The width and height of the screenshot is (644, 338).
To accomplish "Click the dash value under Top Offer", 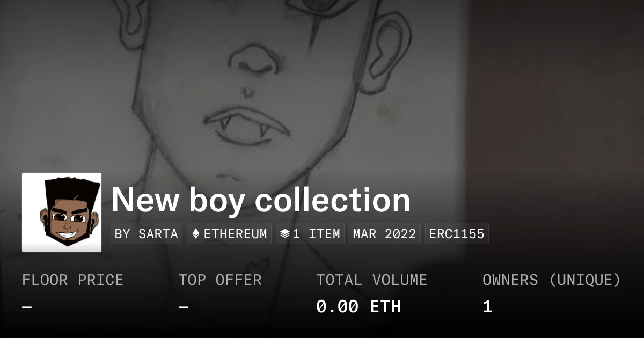I will 184,307.
